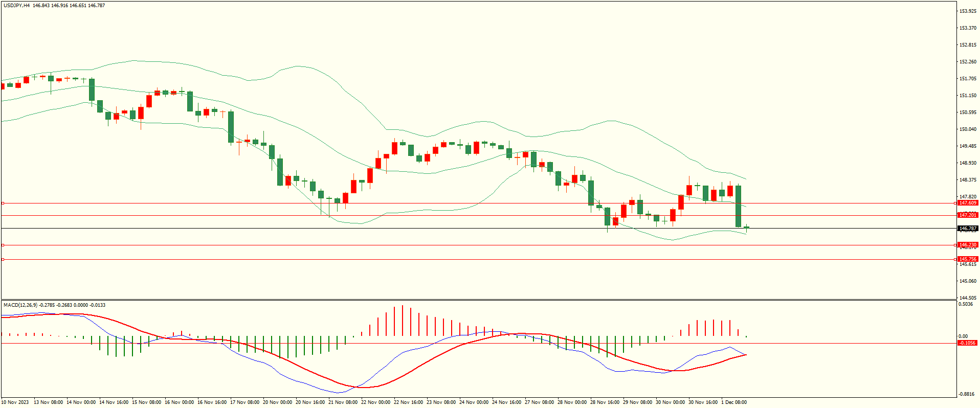Screen dimensions: 980x408
Task: Click the 28 Nov 00:00 time label
Action: 572,402
